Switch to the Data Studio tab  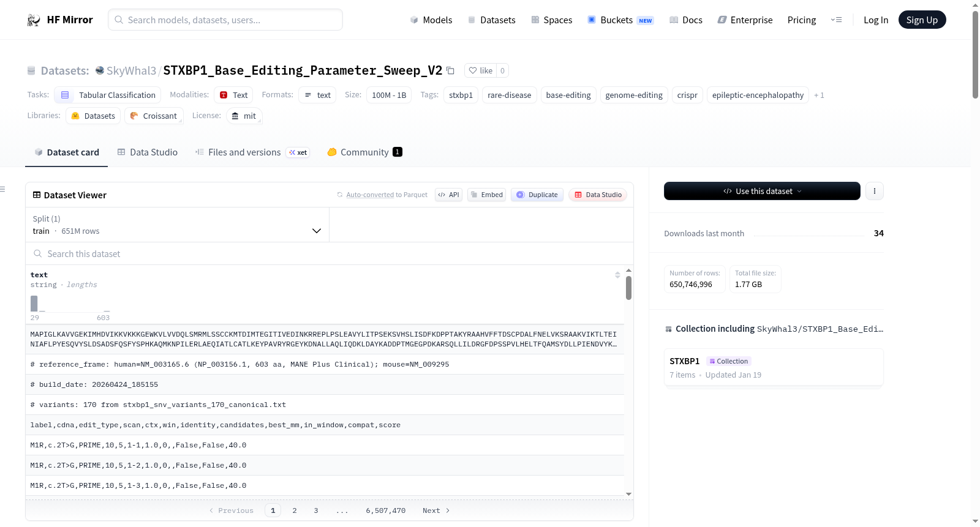point(147,152)
